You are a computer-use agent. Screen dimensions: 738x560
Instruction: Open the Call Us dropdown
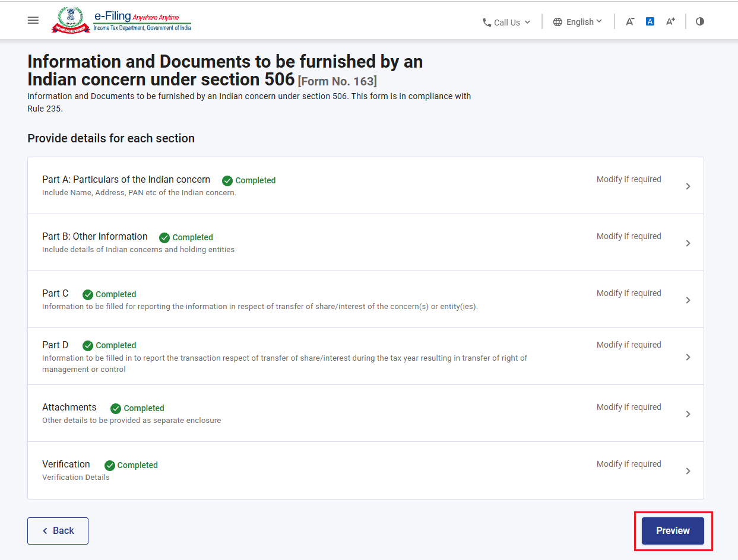click(506, 22)
